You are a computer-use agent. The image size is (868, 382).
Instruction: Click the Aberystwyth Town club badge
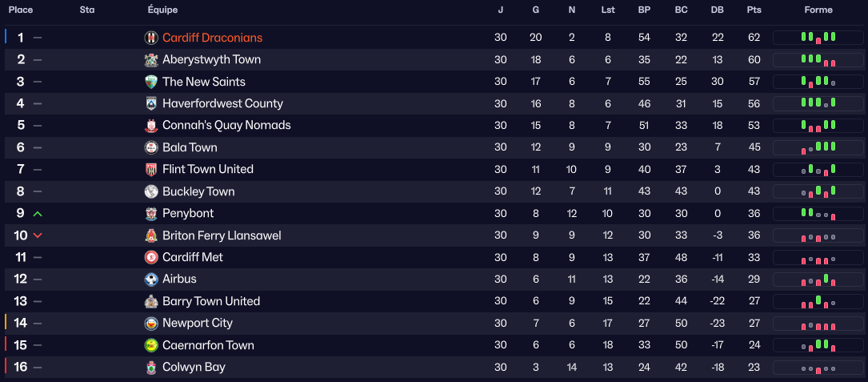[x=151, y=60]
